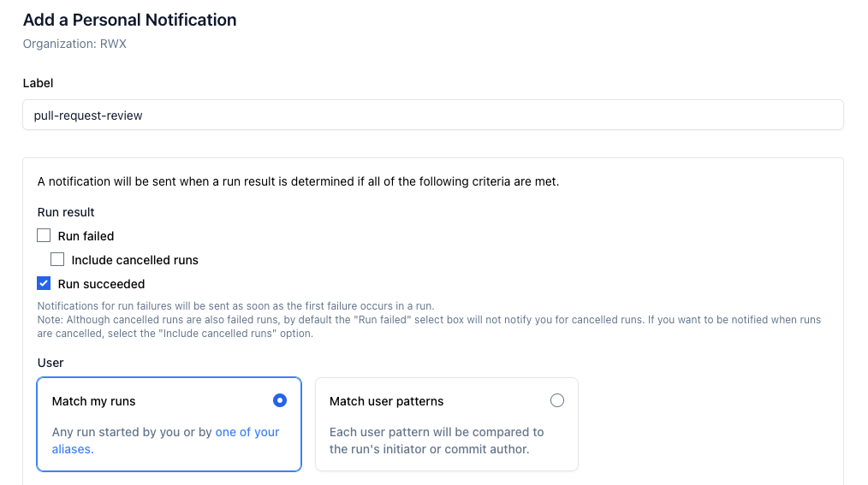
Task: Open the "one of your aliases" link
Action: click(247, 432)
